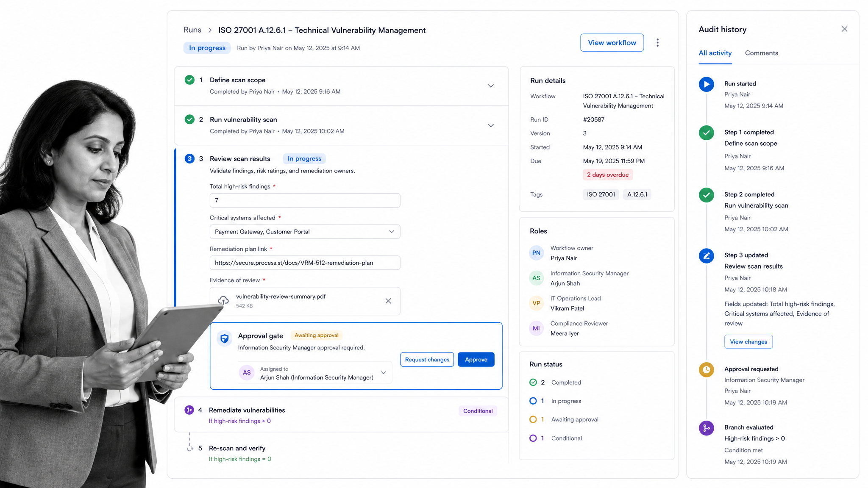Click the dashed branch icon beside Re-scan and verify
The height and width of the screenshot is (488, 868).
click(x=189, y=448)
